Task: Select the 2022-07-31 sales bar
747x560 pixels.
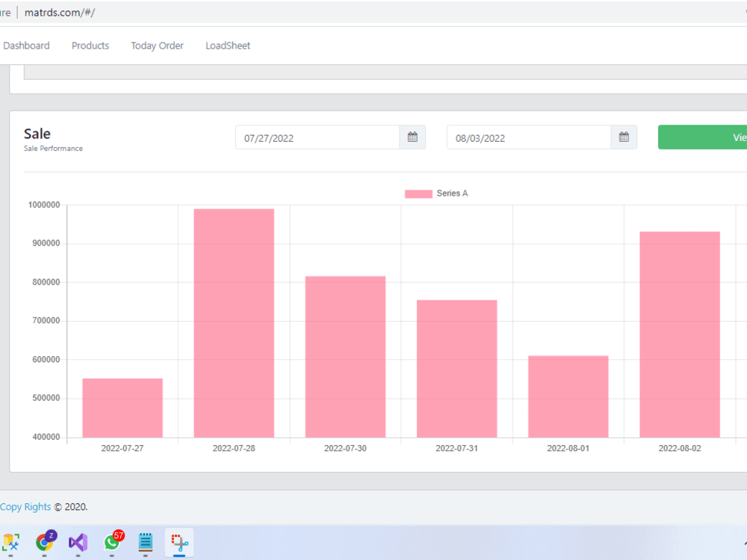Action: pyautogui.click(x=457, y=369)
